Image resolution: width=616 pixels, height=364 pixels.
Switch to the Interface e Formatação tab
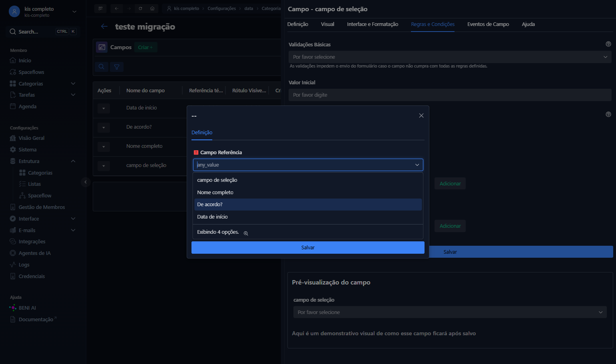[x=373, y=24]
